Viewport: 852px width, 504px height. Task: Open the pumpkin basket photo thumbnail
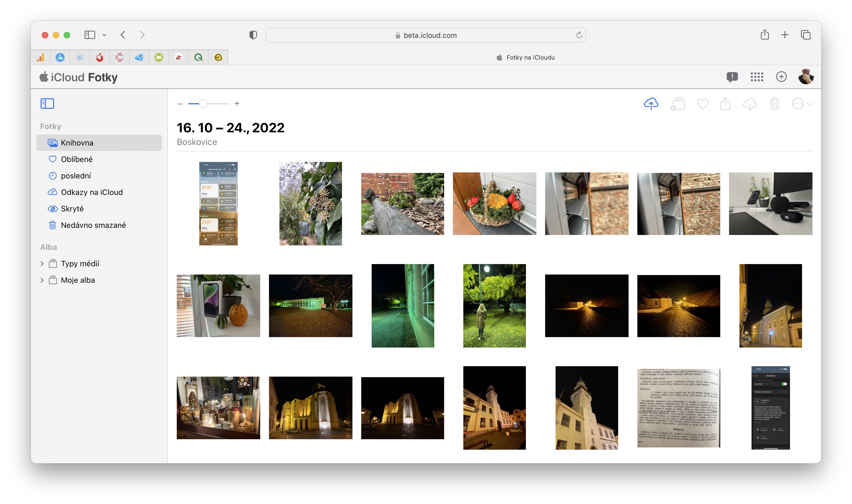coord(494,204)
